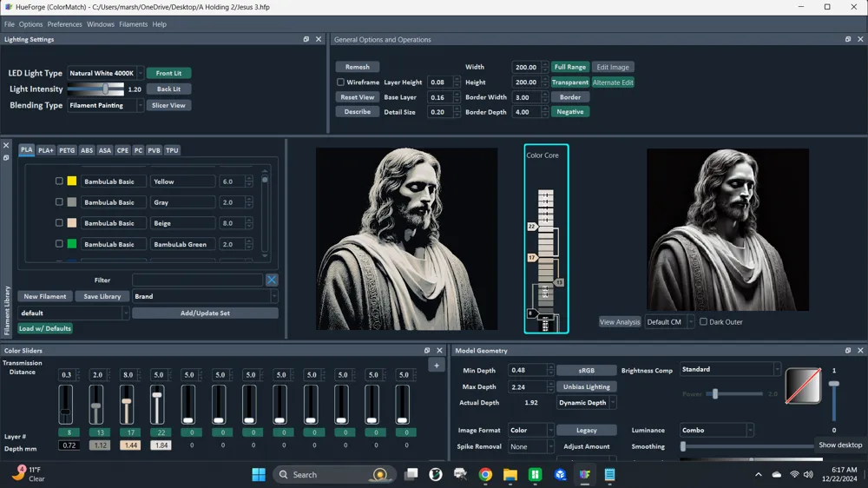Click the Width value field
Viewport: 868px width, 488px height.
click(525, 67)
